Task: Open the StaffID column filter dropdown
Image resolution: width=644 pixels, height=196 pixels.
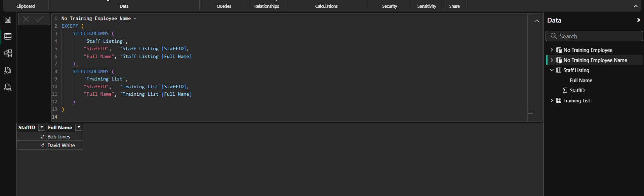Action: 42,127
